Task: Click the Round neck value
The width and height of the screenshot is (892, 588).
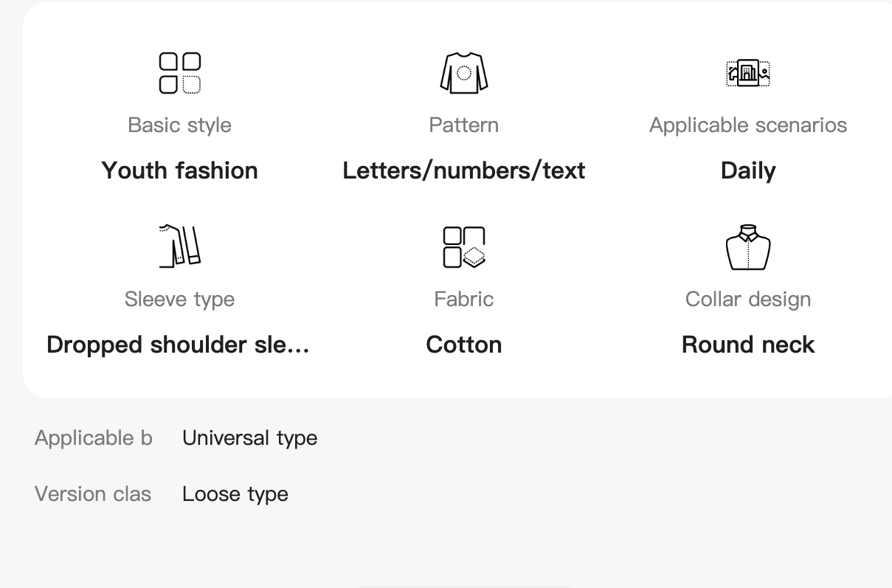Action: click(748, 345)
